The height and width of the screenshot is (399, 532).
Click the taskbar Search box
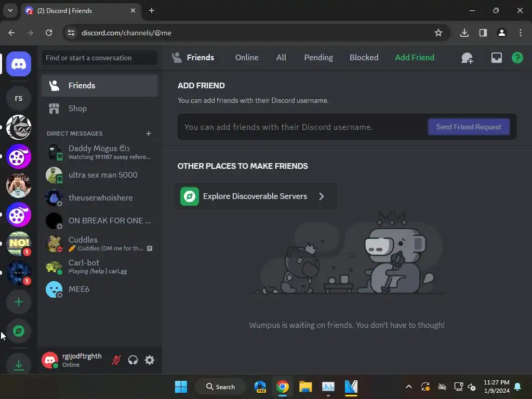tap(220, 387)
